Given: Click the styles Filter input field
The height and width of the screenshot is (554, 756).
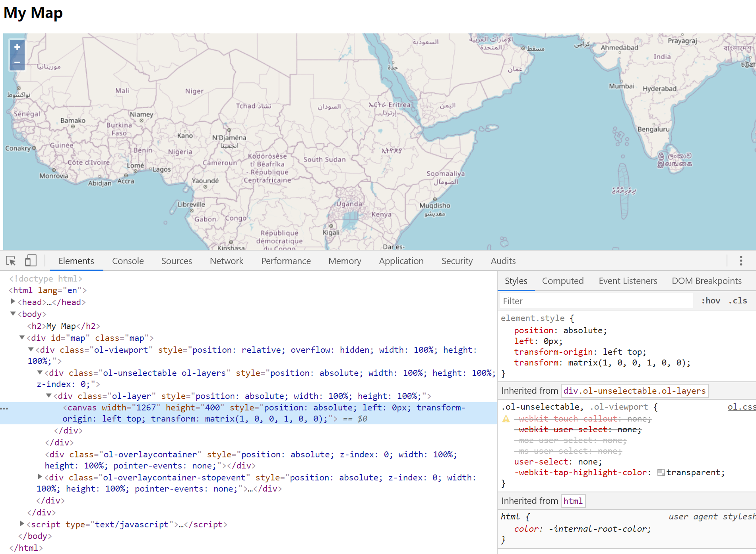Looking at the screenshot, I should coord(596,301).
